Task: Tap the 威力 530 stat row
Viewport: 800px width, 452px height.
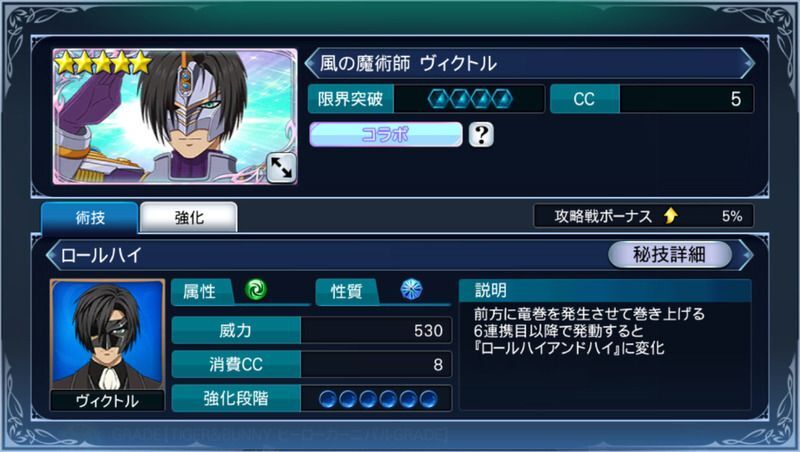Action: [312, 330]
